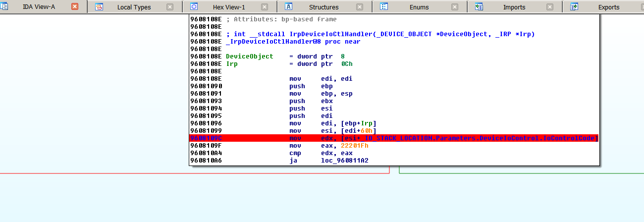Close the Local Types tab

pos(170,7)
